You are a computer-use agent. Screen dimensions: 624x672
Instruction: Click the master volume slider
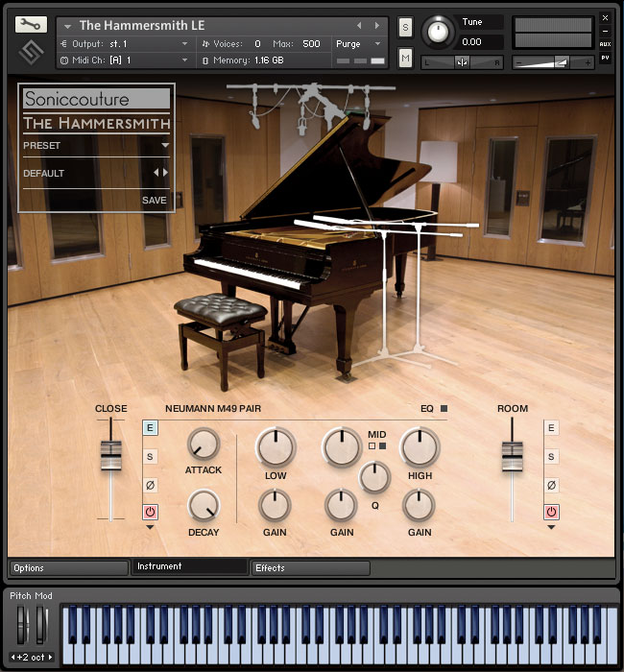(553, 62)
